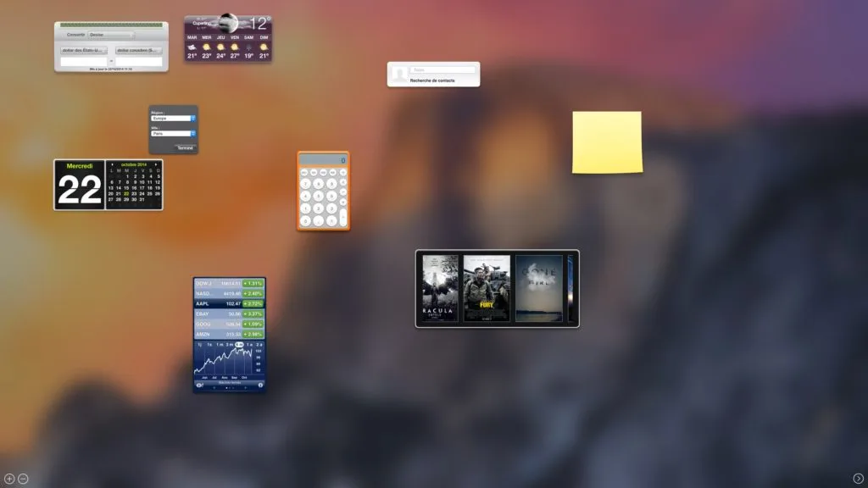Viewport: 868px width, 488px height.
Task: Open the dollar canadien currency dropdown
Action: click(x=137, y=49)
